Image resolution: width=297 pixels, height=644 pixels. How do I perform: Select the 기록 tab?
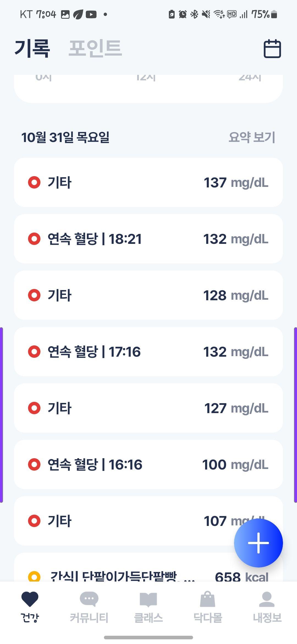(32, 48)
